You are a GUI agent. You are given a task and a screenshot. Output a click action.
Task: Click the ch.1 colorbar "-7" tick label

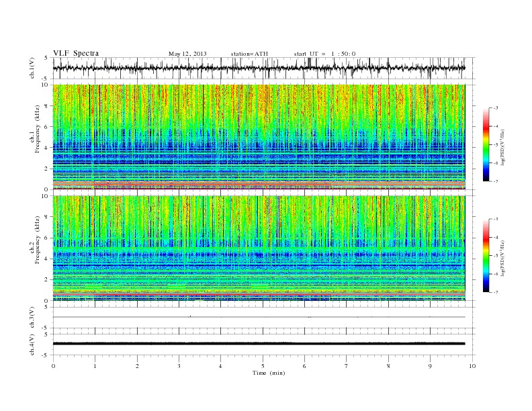tap(496, 181)
